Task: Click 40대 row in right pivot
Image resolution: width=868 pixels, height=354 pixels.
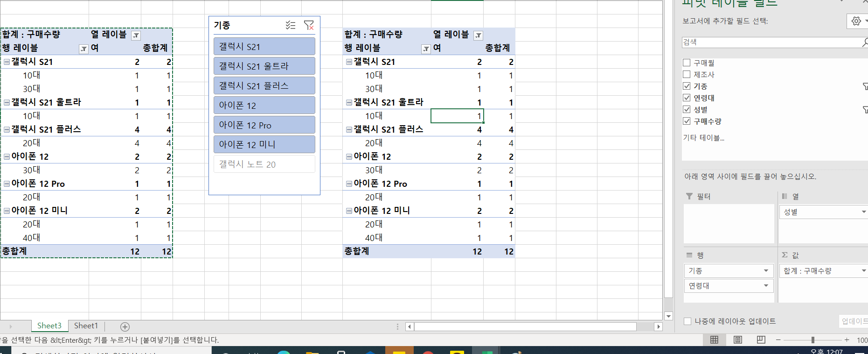Action: 374,238
